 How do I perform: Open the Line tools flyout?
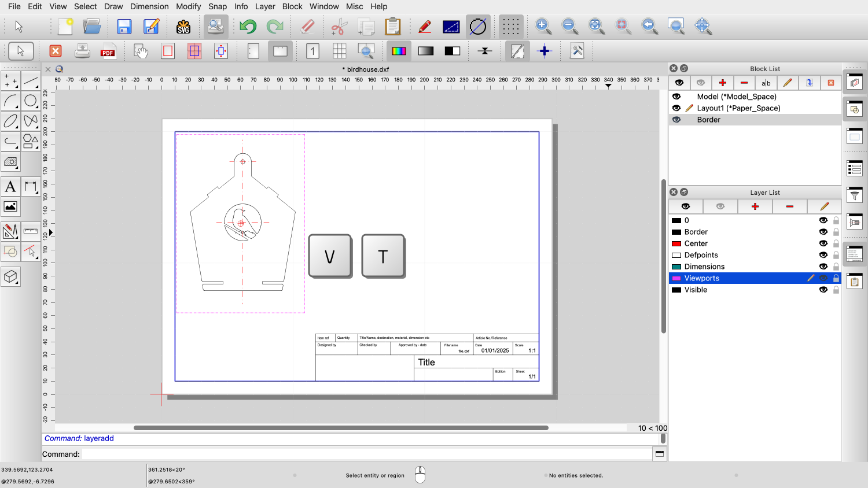(31, 80)
